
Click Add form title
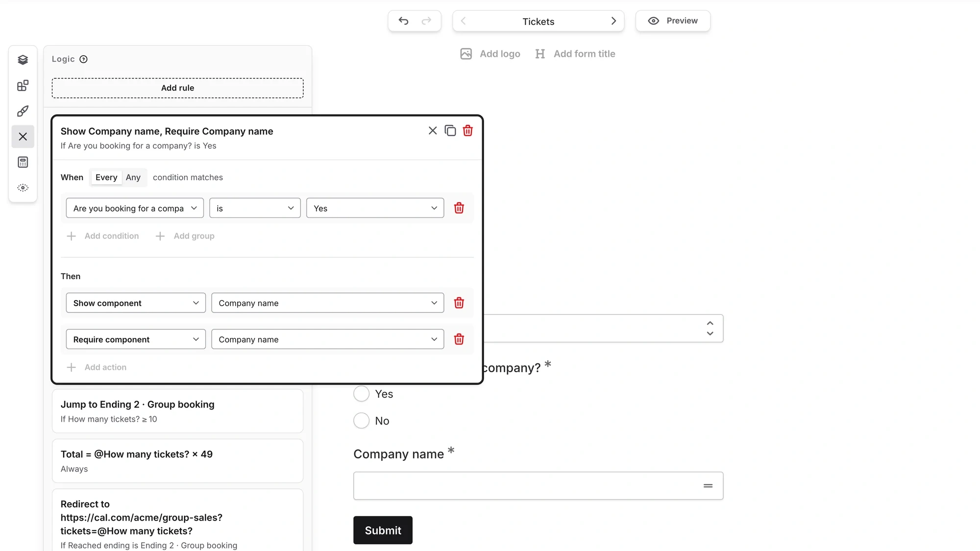(575, 54)
